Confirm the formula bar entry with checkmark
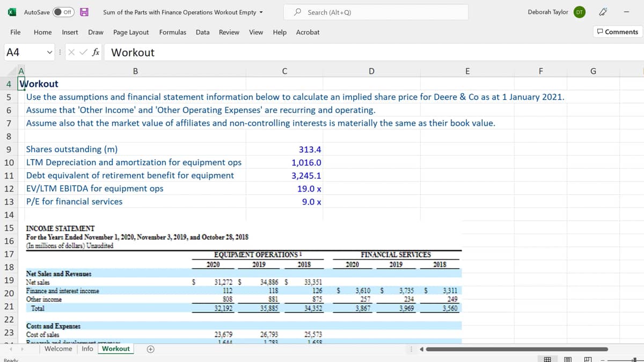Viewport: 644px width, 362px height. point(84,52)
